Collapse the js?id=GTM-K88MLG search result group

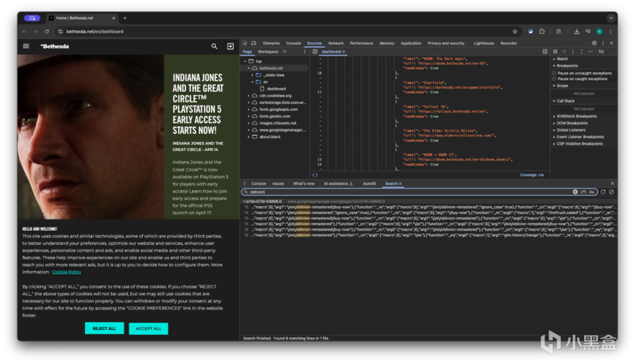click(244, 201)
